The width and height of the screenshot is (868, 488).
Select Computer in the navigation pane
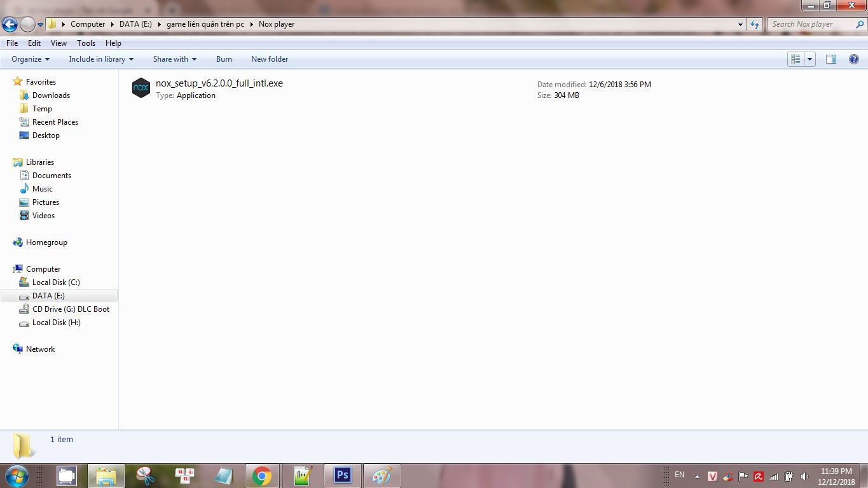point(43,269)
